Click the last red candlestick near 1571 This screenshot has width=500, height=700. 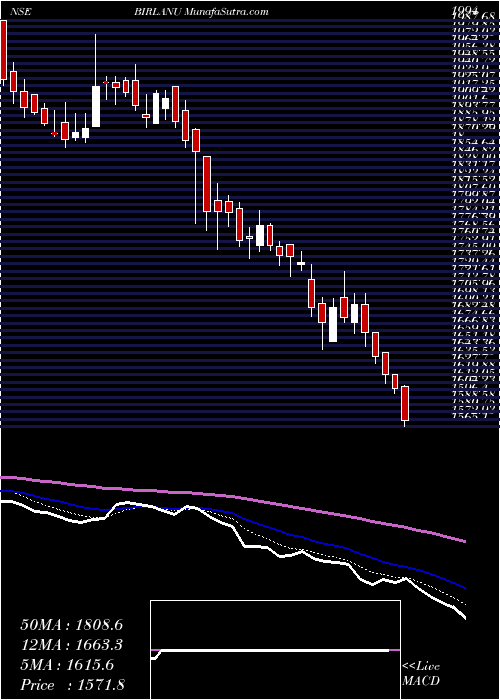[405, 404]
